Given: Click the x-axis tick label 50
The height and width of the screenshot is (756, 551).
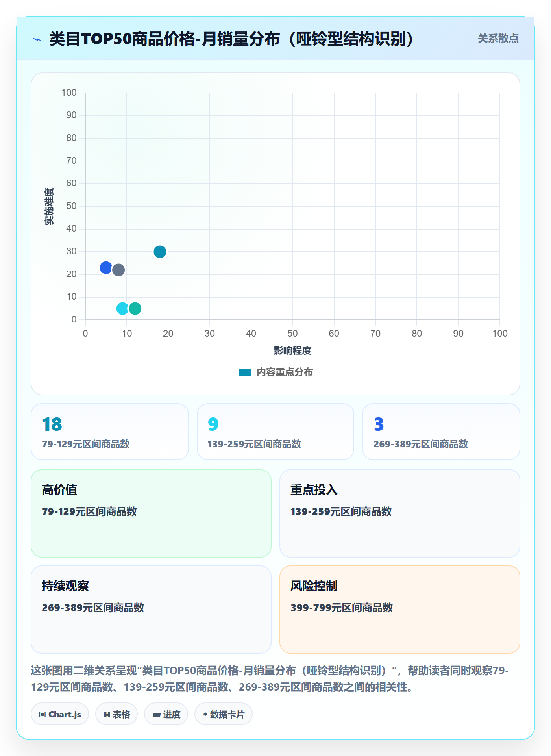Looking at the screenshot, I should click(292, 334).
